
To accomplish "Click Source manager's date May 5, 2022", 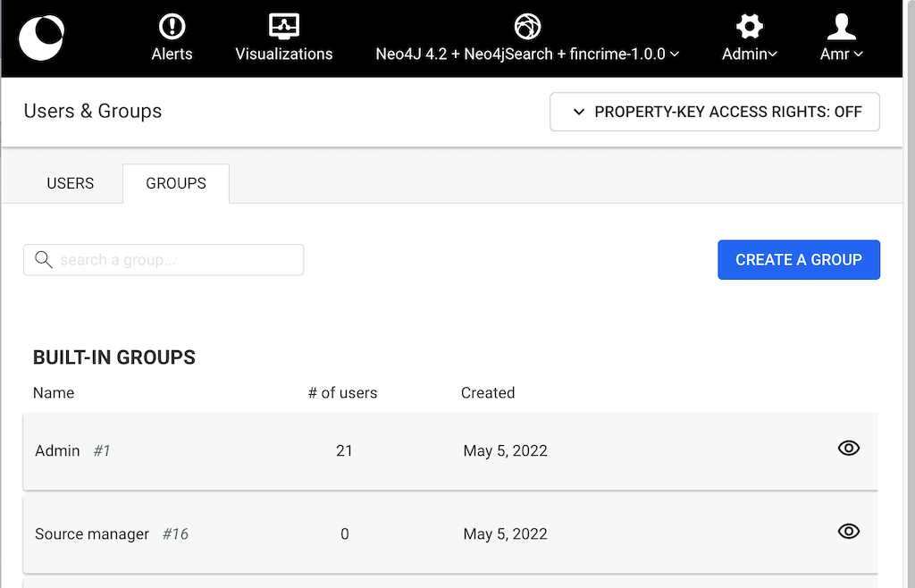I will tap(506, 534).
